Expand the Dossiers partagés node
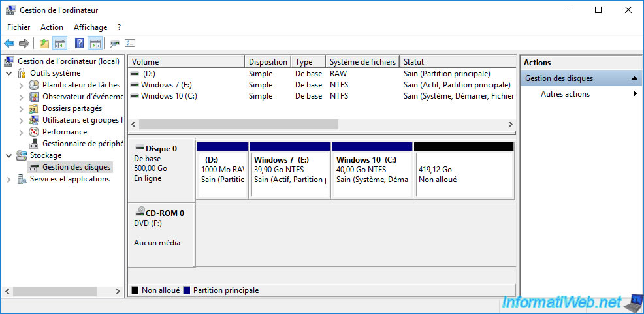This screenshot has width=644, height=314. [x=22, y=109]
